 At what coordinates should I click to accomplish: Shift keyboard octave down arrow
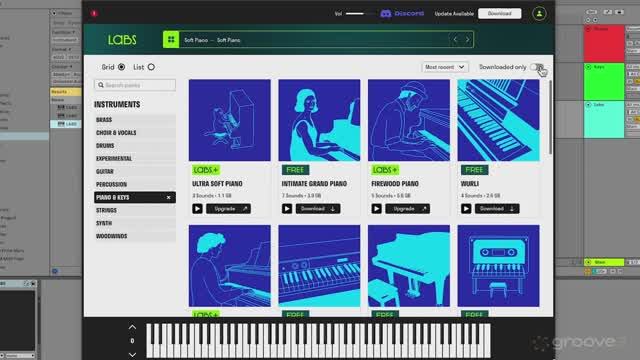[132, 354]
